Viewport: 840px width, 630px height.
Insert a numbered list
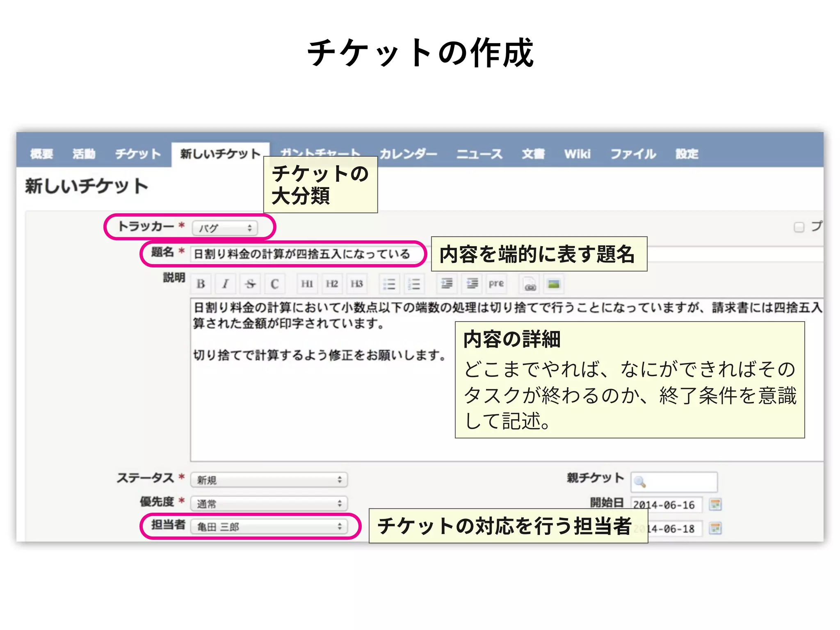point(414,284)
